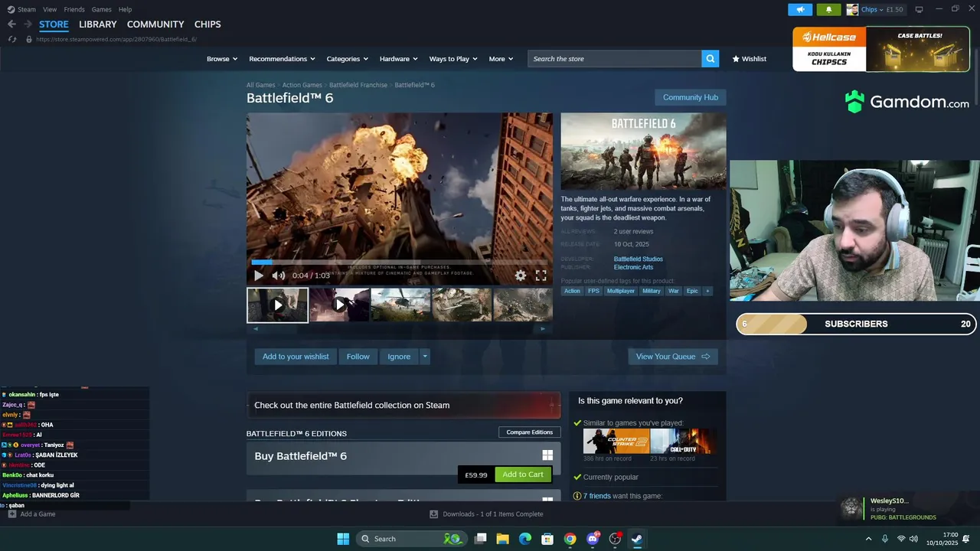Mute the trailer volume
The width and height of the screenshot is (980, 551).
coord(279,275)
